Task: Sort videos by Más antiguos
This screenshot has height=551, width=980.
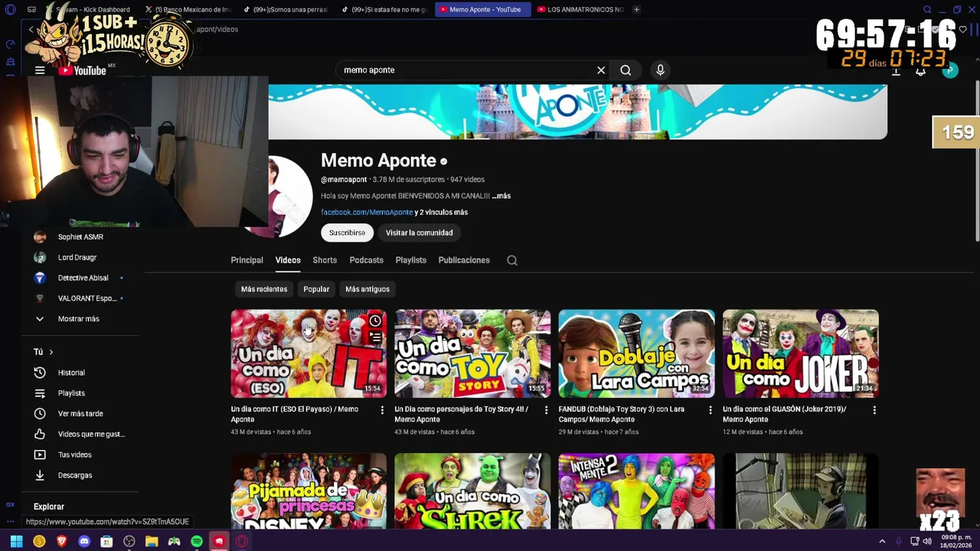Action: 367,289
